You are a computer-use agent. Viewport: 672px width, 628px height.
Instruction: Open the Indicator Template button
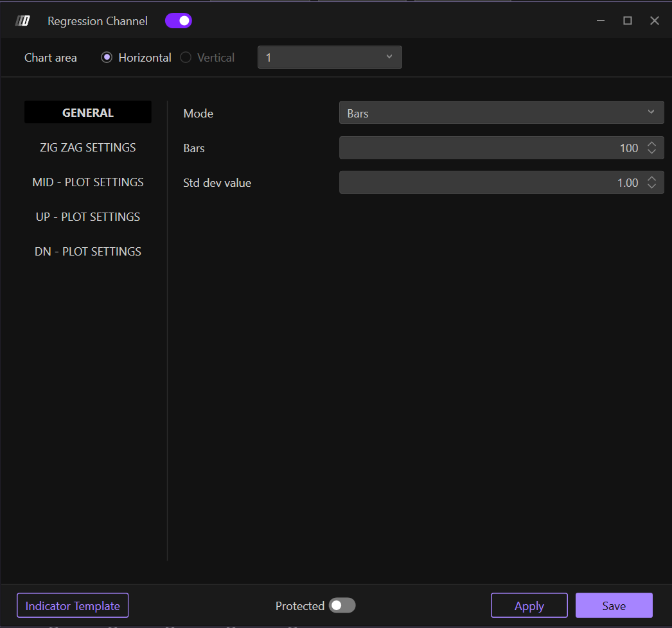tap(73, 606)
